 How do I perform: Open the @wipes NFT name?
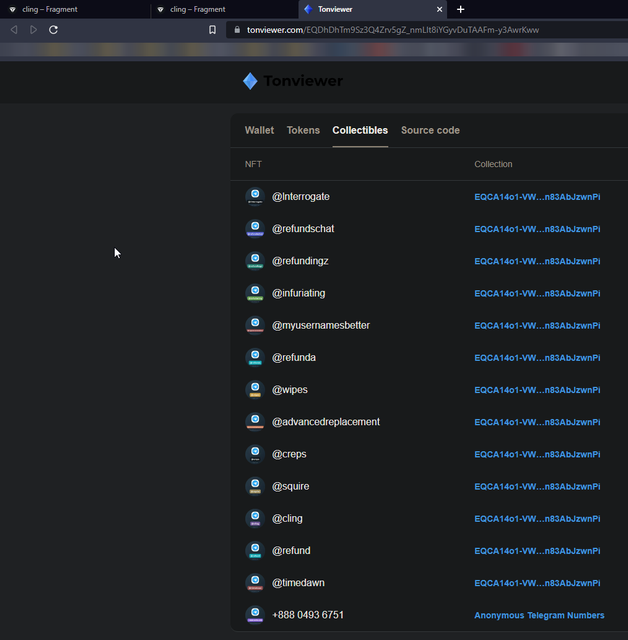(x=290, y=390)
